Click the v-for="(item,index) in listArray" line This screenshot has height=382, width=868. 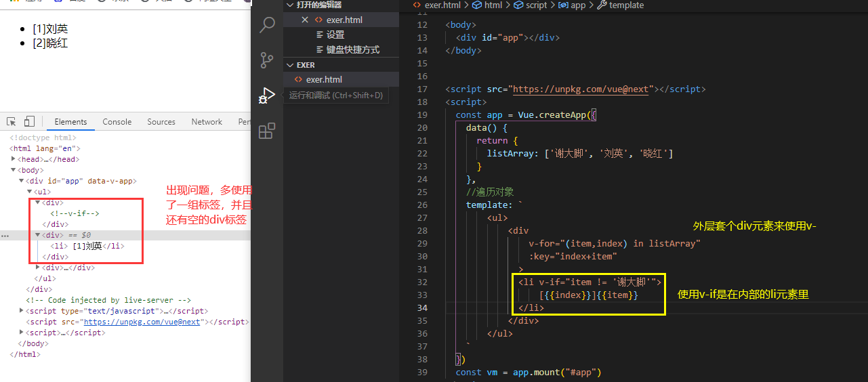pos(615,243)
